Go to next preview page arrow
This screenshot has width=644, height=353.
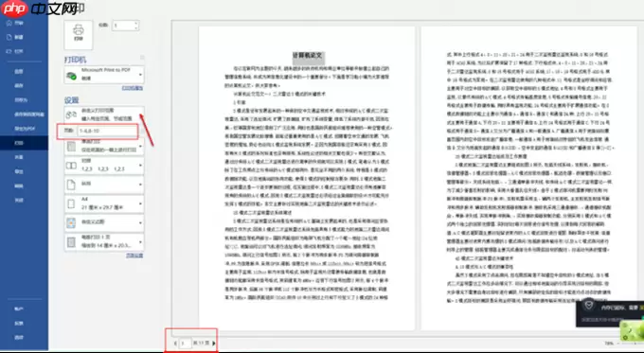tap(214, 344)
